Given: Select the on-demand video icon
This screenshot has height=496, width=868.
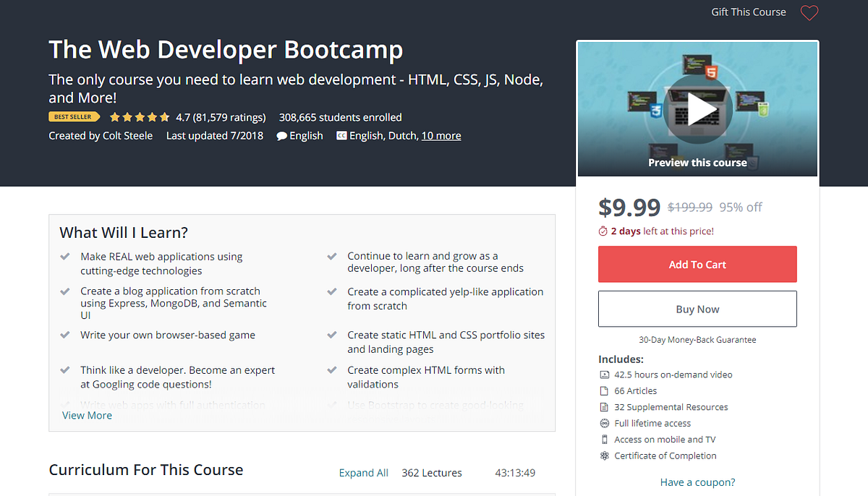Looking at the screenshot, I should point(605,375).
